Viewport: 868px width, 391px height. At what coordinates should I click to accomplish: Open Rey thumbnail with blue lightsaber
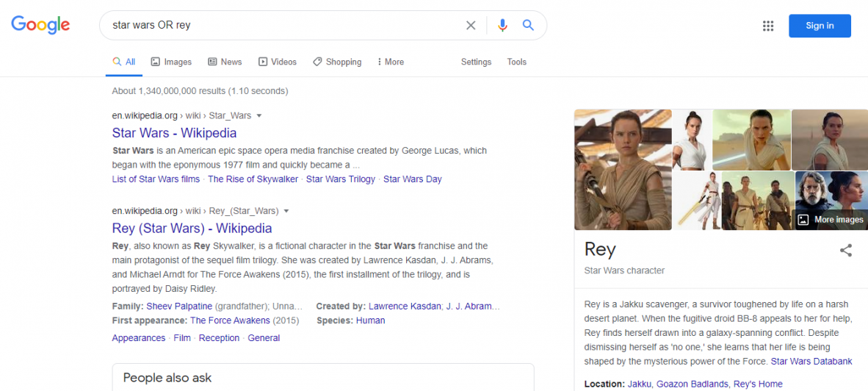pyautogui.click(x=751, y=140)
